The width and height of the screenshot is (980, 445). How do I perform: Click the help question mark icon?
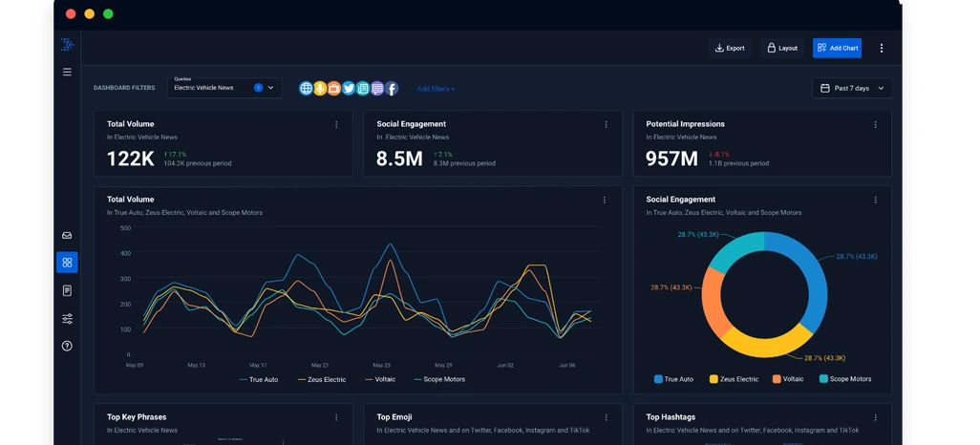67,346
